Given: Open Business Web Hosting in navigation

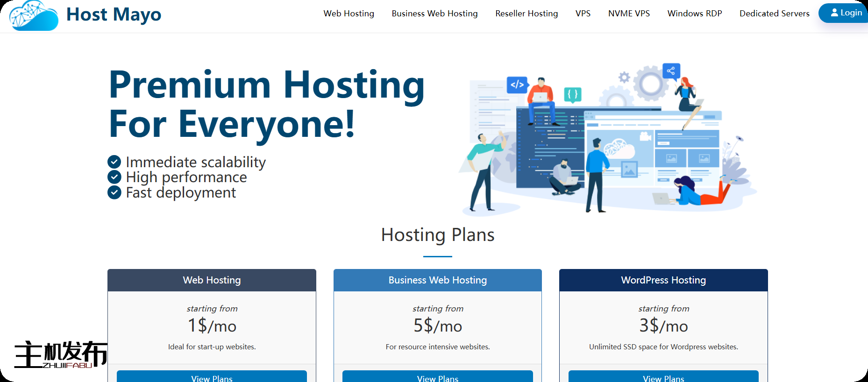Looking at the screenshot, I should coord(434,14).
